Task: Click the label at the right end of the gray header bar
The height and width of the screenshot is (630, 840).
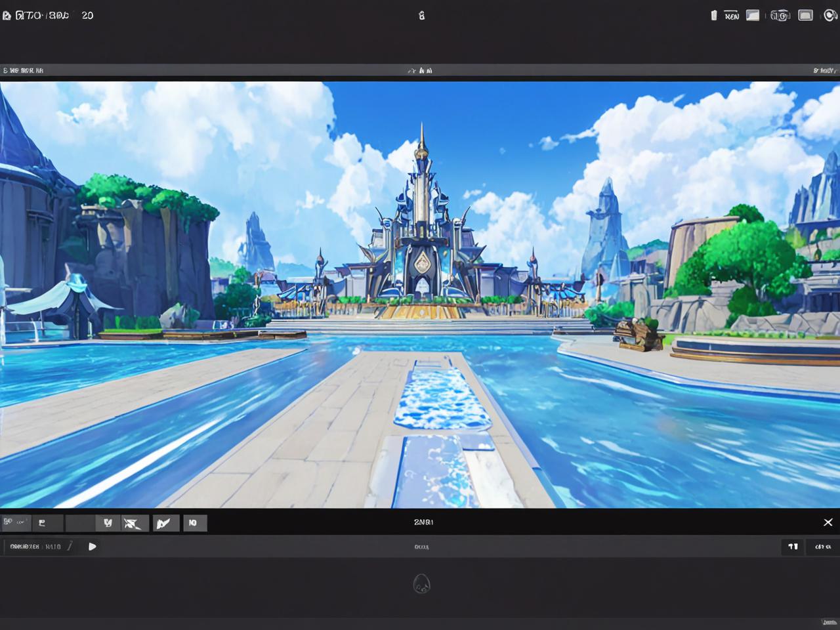Action: click(x=824, y=70)
